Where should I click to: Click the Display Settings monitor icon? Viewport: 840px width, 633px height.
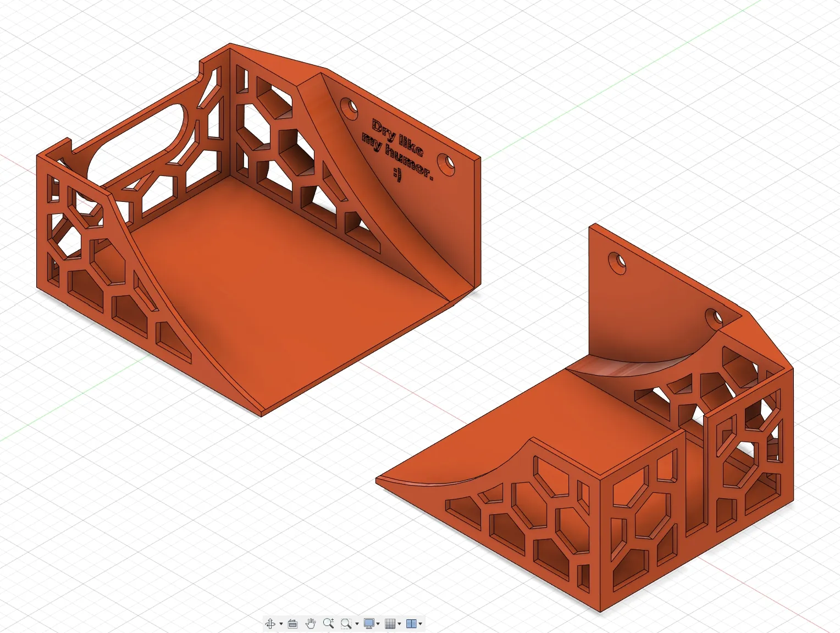click(x=369, y=624)
